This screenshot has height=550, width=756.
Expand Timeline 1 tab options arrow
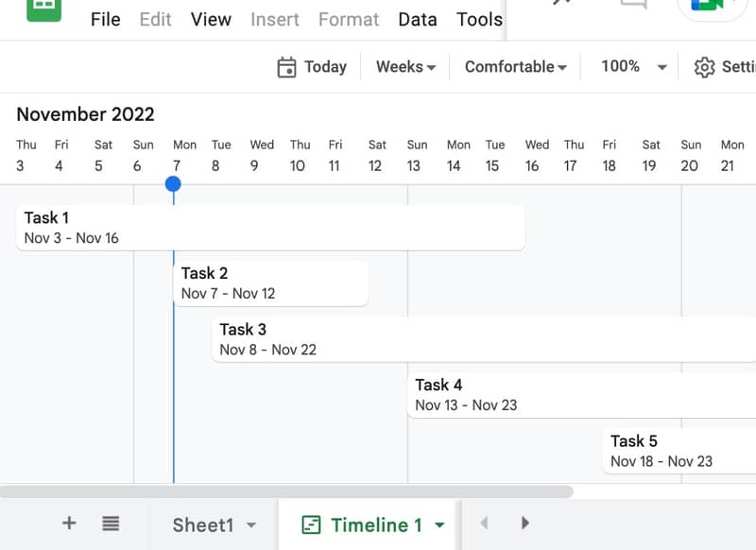click(x=439, y=524)
